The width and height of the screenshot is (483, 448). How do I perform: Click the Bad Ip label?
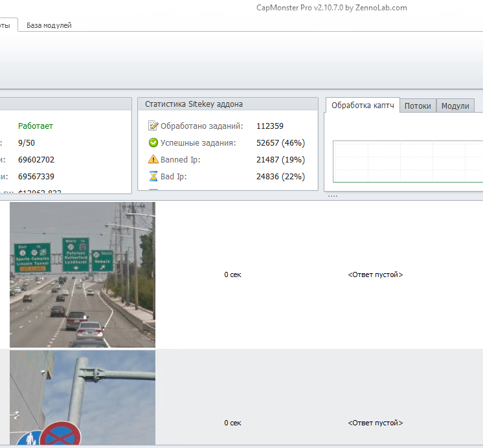[174, 177]
